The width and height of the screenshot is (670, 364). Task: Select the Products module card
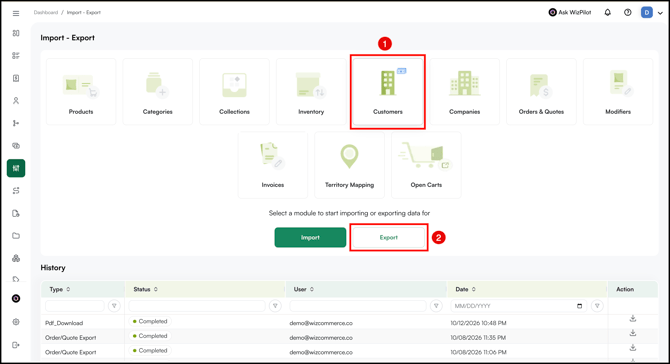[81, 91]
